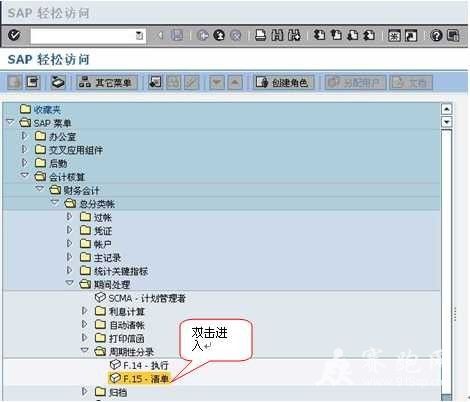Click inside the transaction command field
The image size is (470, 402).
(83, 35)
